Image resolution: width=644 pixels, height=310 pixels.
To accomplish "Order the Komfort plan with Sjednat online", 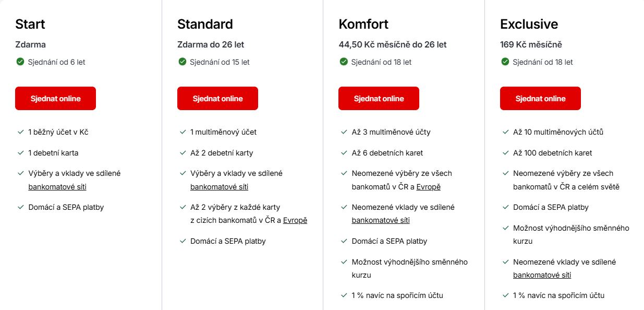I will pos(379,98).
